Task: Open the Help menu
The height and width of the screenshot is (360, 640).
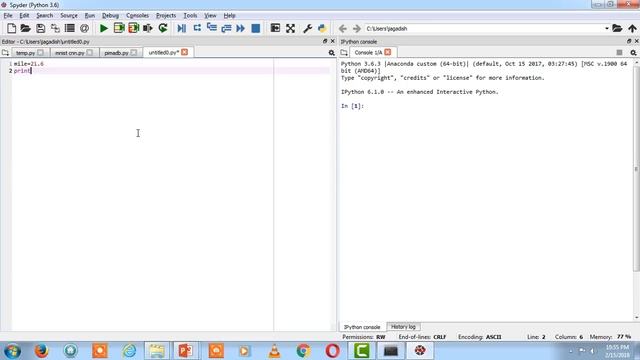Action: tap(229, 16)
